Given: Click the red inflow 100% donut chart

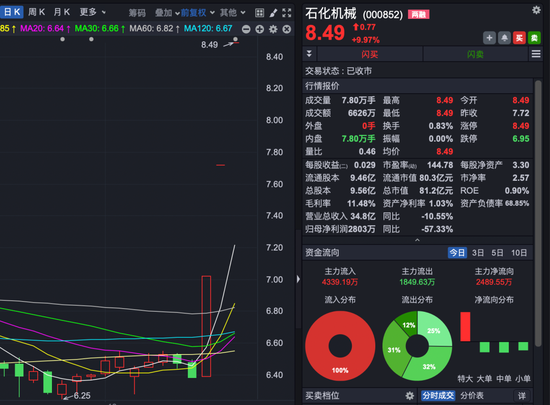Looking at the screenshot, I should click(340, 346).
